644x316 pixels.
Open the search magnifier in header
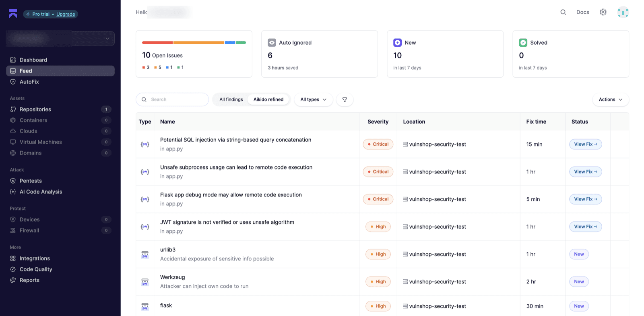563,12
